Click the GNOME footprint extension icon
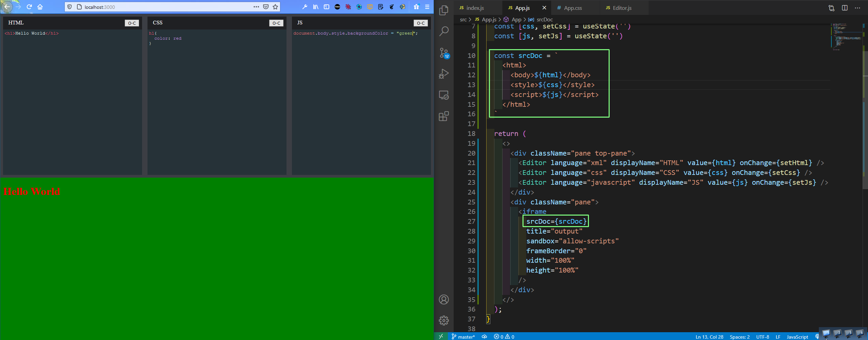Image resolution: width=868 pixels, height=340 pixels. (392, 7)
